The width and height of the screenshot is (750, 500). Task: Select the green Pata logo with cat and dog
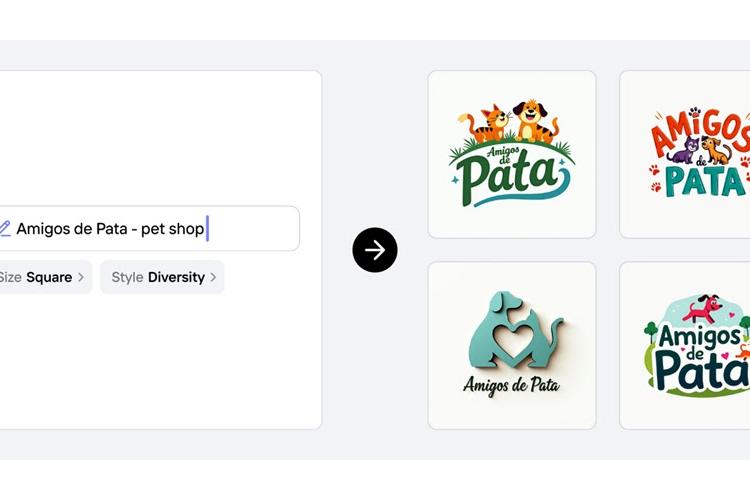pos(512,154)
